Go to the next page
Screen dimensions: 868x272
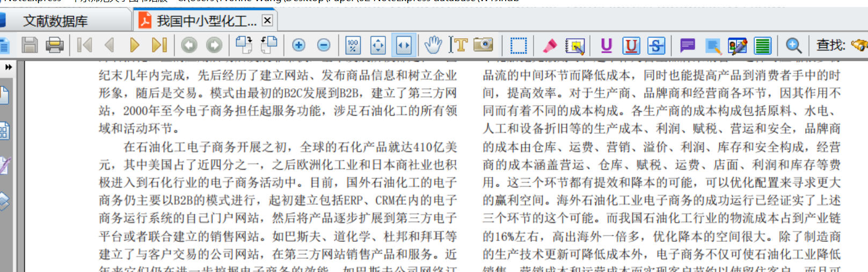pos(134,45)
